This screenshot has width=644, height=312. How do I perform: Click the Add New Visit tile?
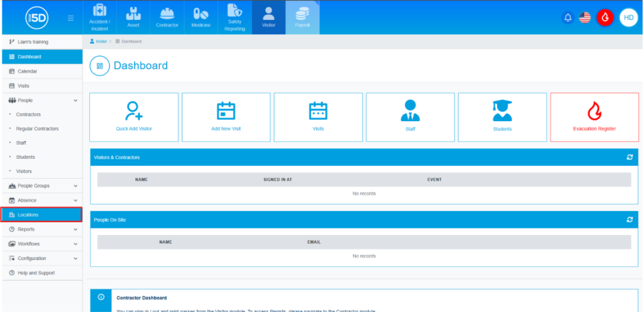pyautogui.click(x=226, y=117)
